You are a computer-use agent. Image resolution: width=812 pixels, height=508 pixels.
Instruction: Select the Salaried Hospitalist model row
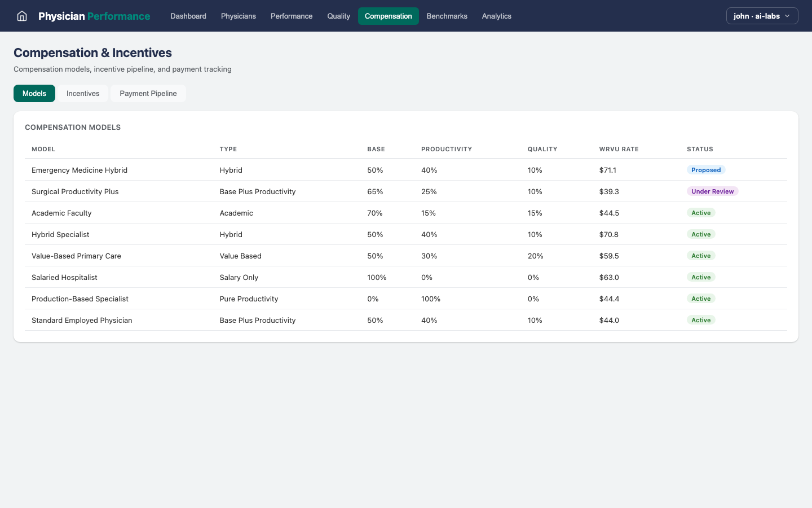click(64, 277)
